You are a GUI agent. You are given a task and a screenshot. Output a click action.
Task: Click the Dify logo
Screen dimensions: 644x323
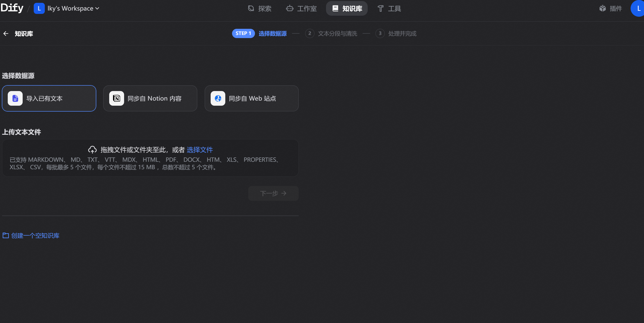point(12,8)
